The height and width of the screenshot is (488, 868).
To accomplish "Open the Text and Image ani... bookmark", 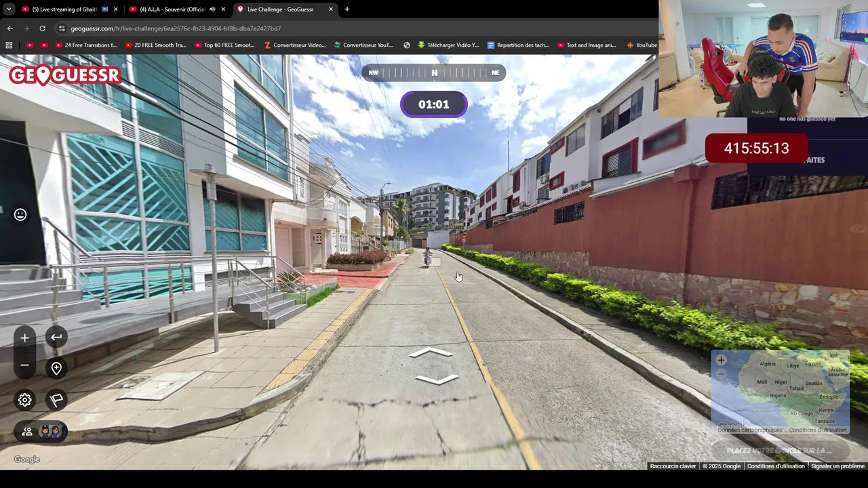I will click(587, 45).
